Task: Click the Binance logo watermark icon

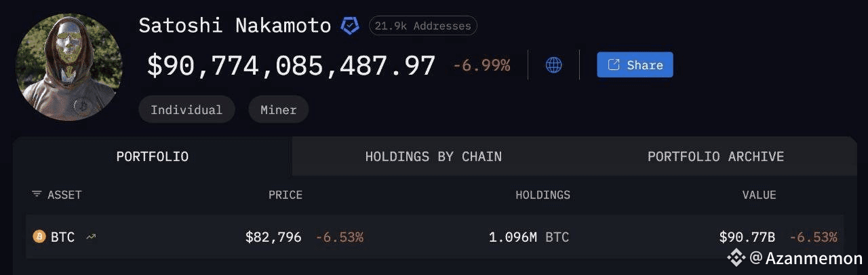Action: point(736,258)
